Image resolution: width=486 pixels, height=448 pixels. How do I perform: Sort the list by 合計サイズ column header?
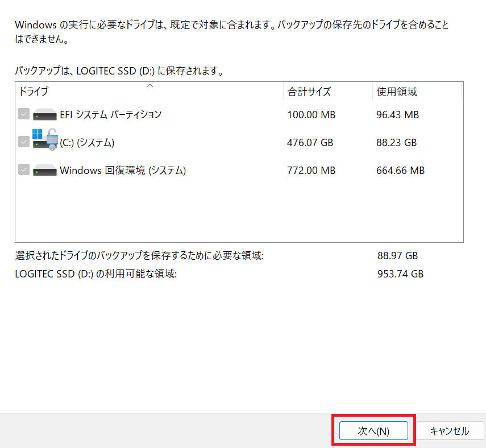pos(309,92)
